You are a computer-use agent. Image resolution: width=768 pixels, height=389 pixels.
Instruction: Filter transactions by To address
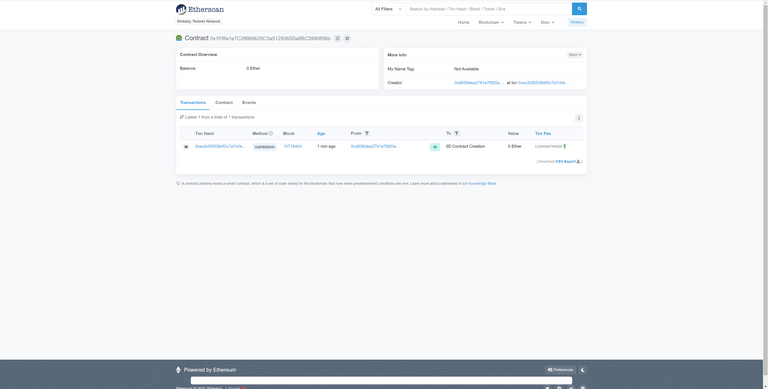tap(456, 133)
